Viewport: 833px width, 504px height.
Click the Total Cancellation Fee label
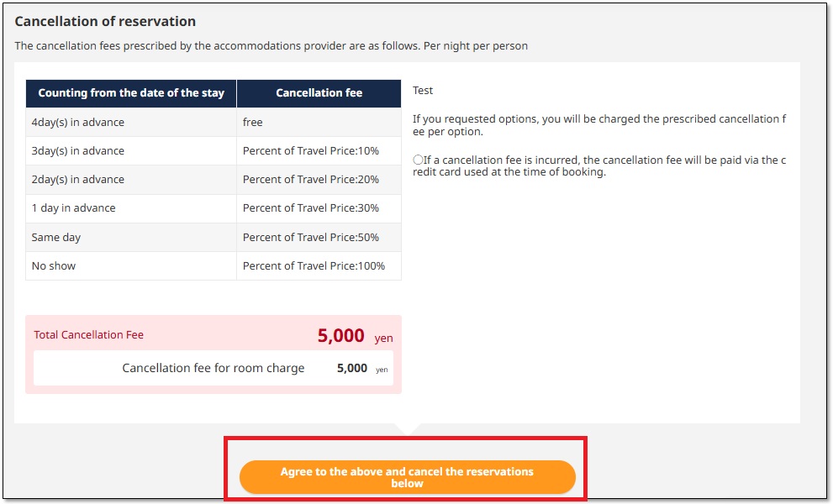point(89,335)
